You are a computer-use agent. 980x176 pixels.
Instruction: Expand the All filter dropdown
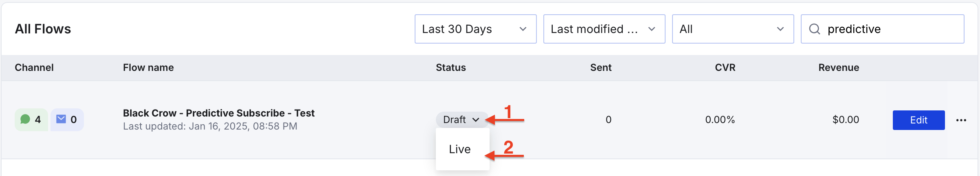click(732, 29)
